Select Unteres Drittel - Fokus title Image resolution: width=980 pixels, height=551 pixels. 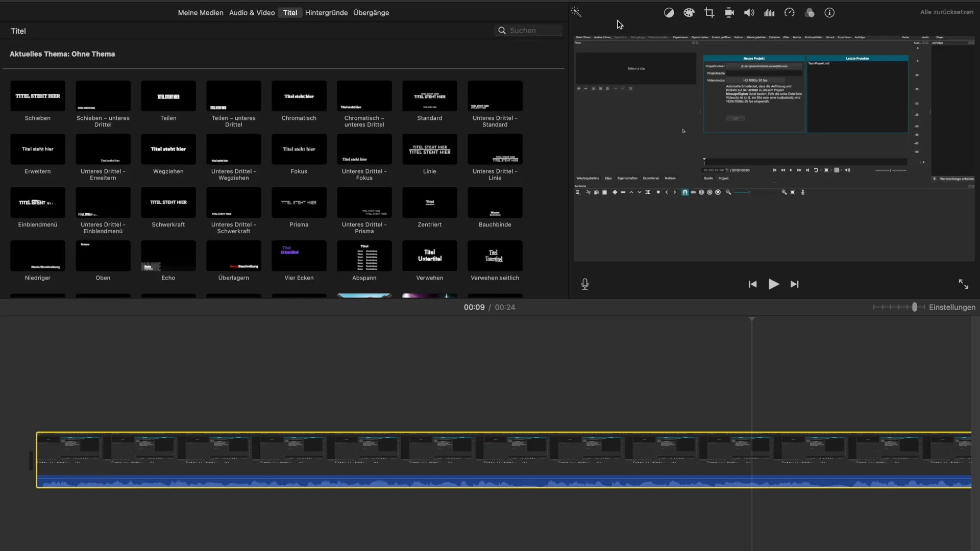364,149
